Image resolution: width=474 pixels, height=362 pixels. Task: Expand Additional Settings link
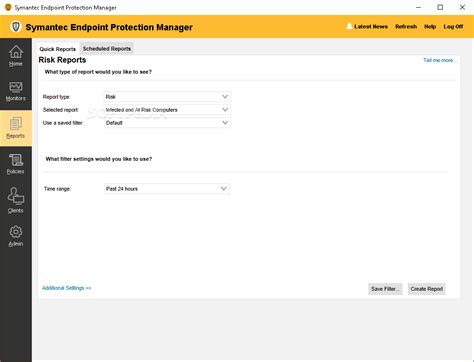[66, 288]
